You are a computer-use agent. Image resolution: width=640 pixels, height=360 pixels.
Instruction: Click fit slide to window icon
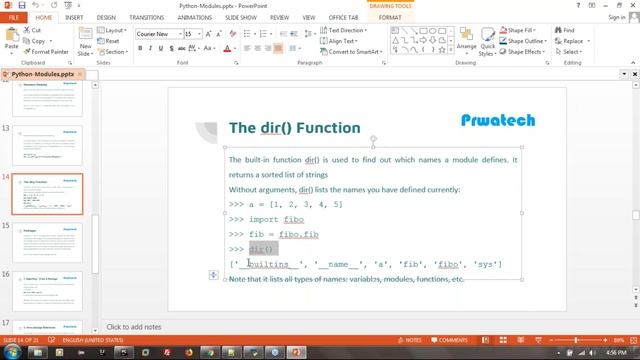[633, 340]
